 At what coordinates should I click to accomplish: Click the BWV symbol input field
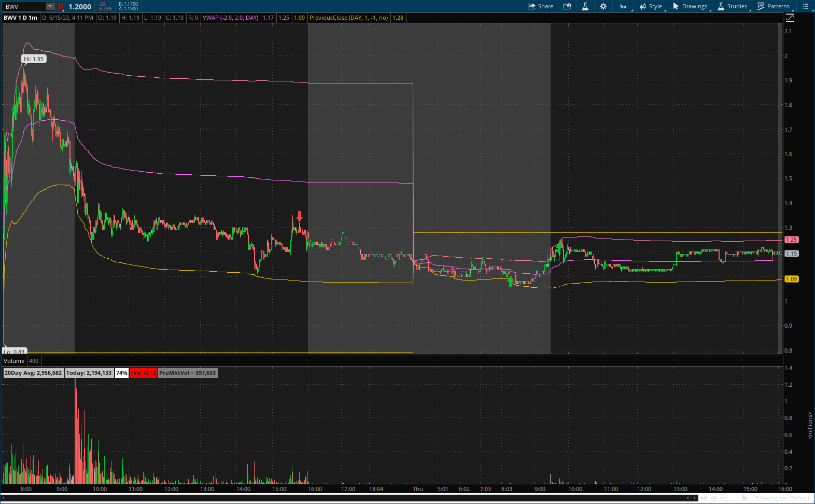point(24,6)
